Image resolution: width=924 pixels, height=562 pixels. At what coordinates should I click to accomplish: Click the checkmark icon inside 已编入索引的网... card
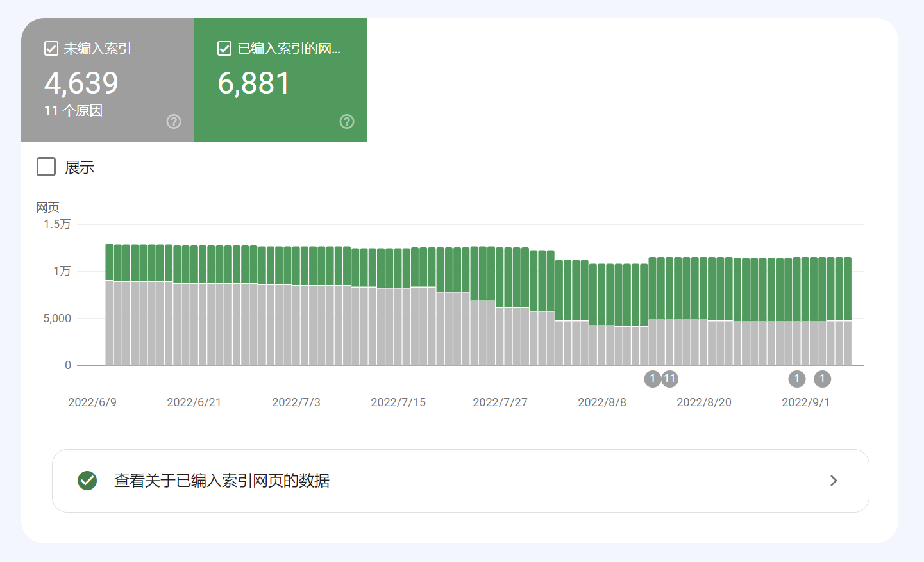pos(224,48)
